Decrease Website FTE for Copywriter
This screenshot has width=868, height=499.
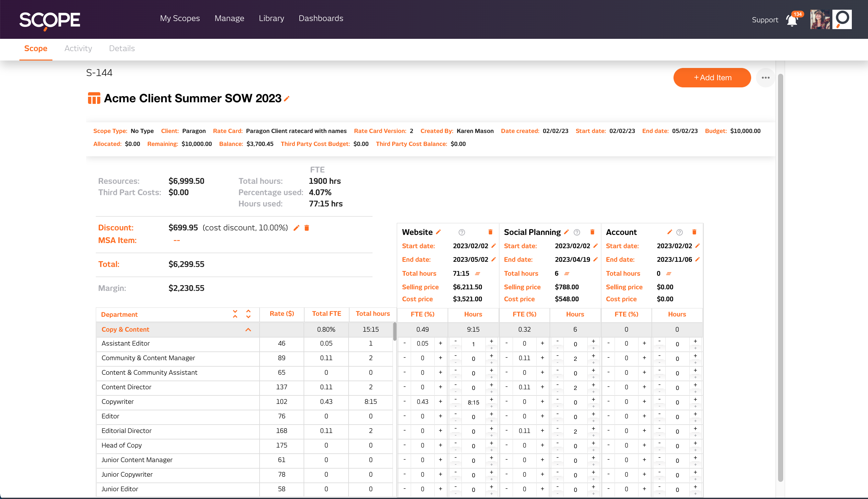tap(405, 402)
